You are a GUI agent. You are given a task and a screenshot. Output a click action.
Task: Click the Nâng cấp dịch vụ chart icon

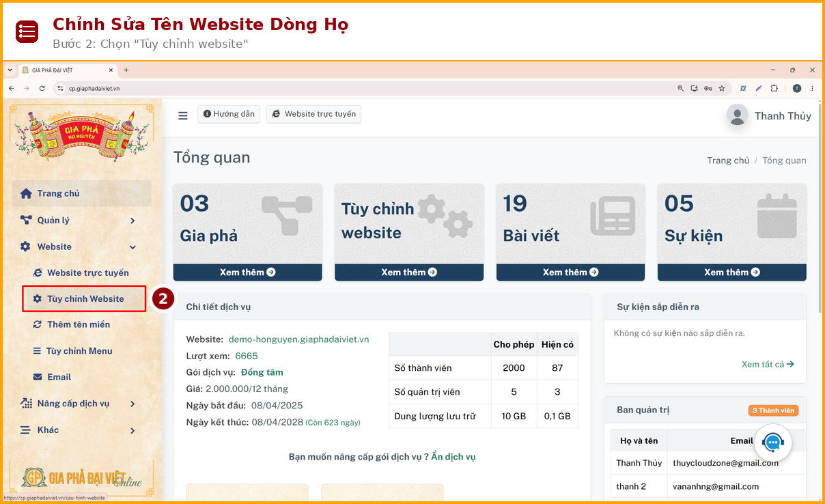pos(26,403)
